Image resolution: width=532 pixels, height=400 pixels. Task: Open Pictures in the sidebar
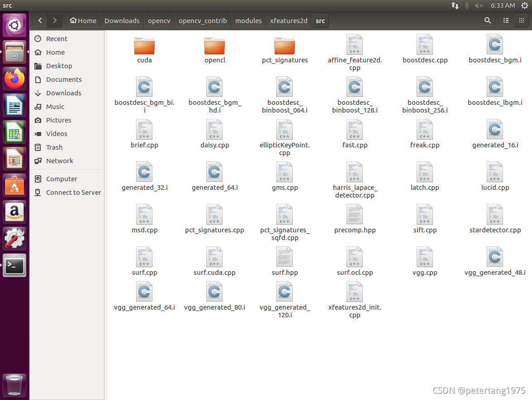point(67,120)
